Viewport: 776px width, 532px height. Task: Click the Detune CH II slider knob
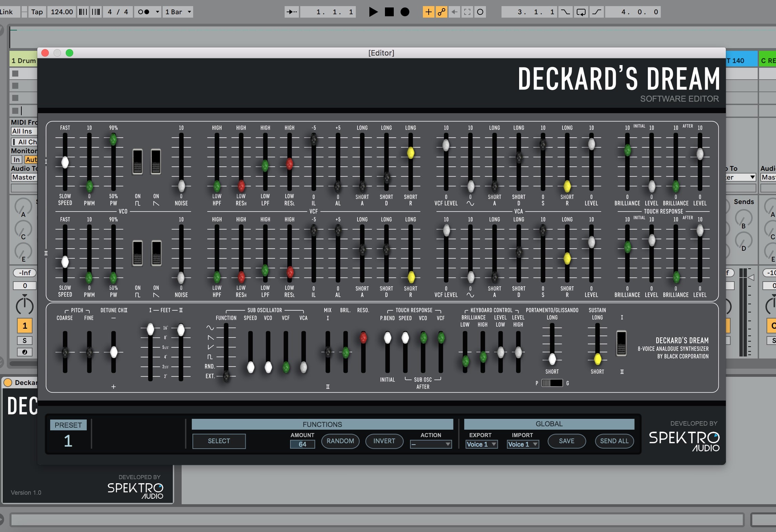click(x=114, y=352)
